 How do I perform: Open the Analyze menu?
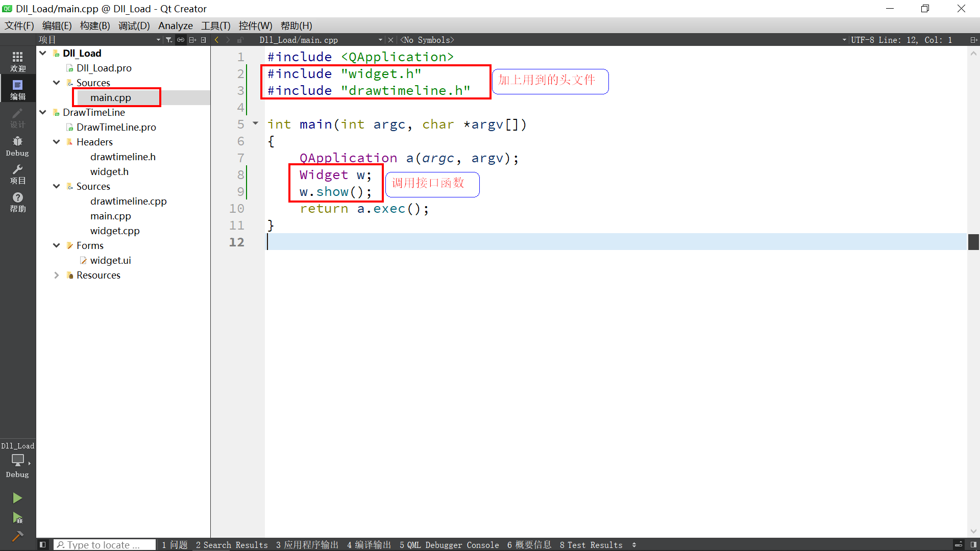pyautogui.click(x=175, y=26)
